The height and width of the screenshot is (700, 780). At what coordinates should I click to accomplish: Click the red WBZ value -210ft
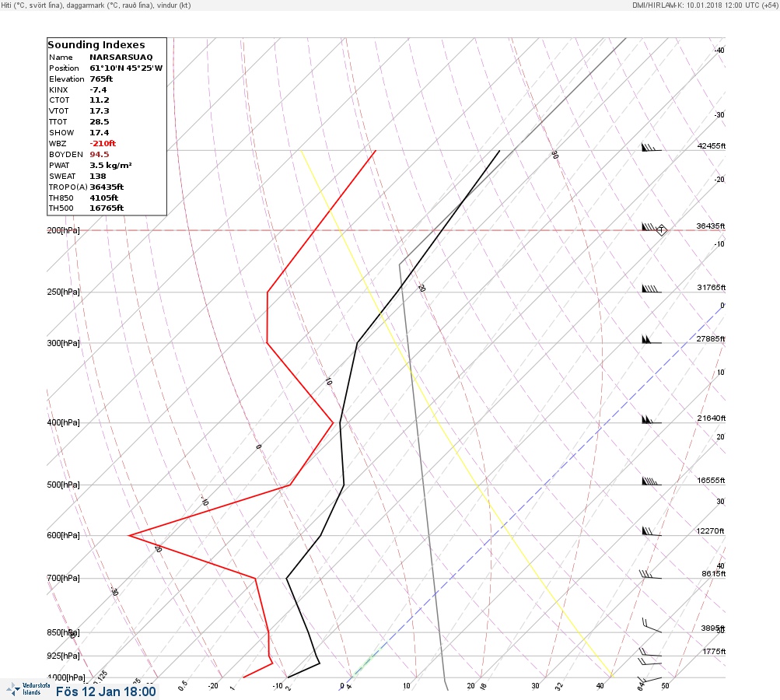(103, 143)
